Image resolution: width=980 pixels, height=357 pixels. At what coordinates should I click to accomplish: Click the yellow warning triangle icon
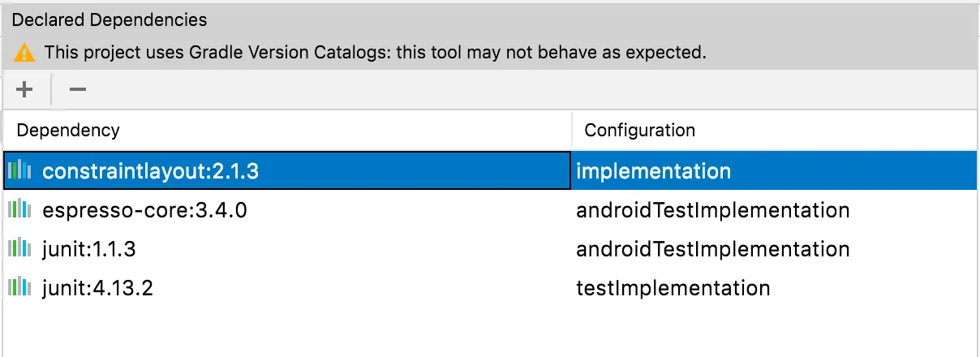pyautogui.click(x=25, y=54)
